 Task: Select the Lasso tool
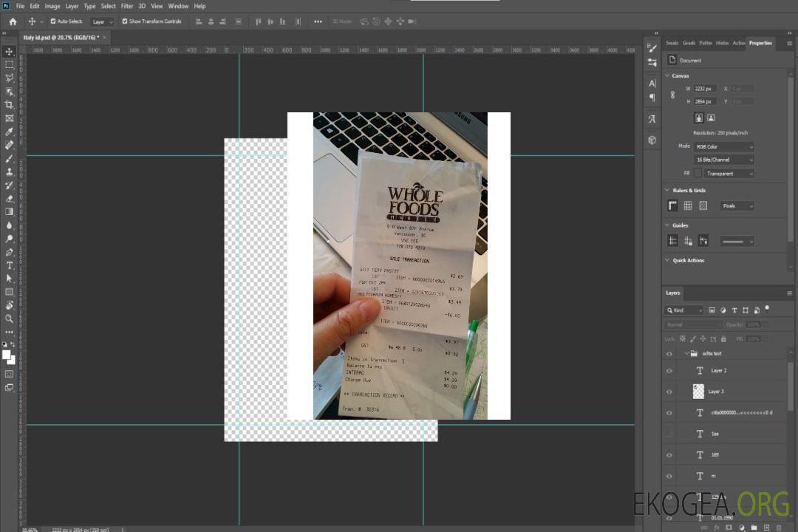[x=10, y=78]
